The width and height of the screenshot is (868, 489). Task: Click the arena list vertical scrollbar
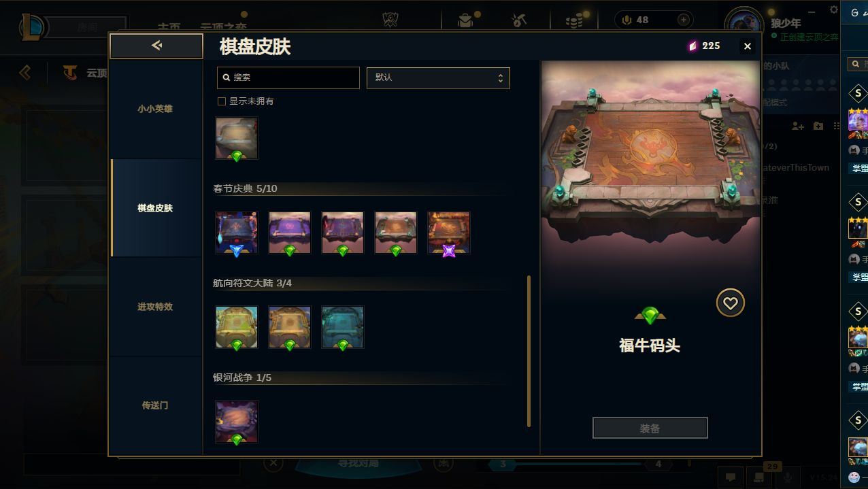529,351
